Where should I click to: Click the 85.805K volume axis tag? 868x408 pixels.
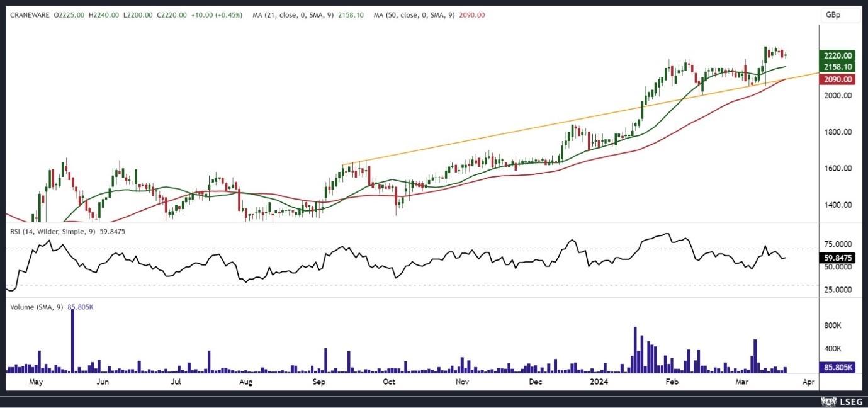coord(838,367)
